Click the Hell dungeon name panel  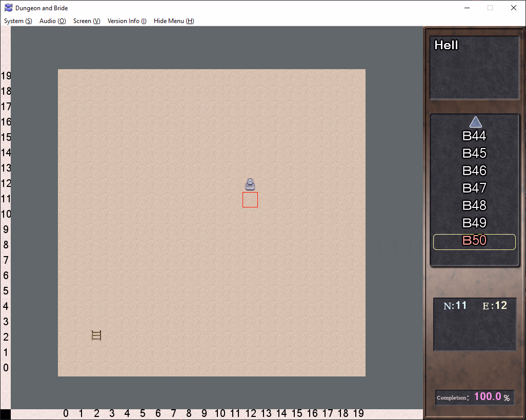(474, 67)
